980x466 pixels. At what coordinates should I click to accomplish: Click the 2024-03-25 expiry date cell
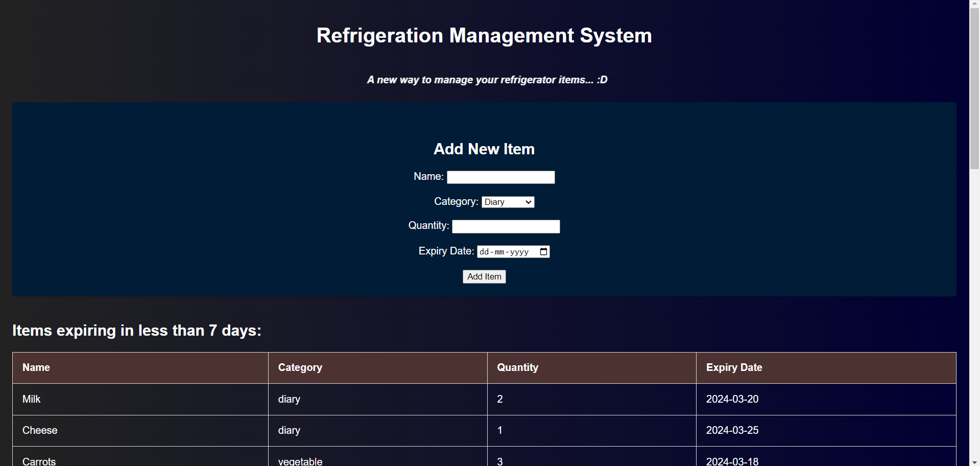(732, 430)
